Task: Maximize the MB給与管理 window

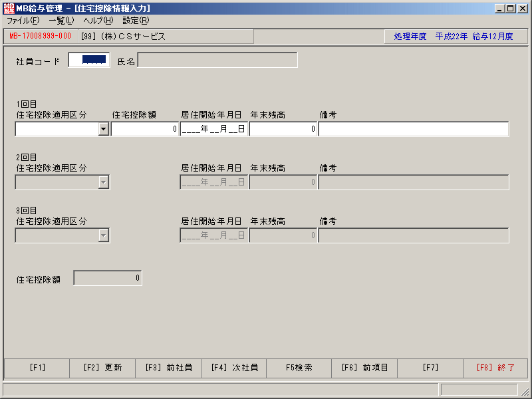Action: tap(510, 9)
